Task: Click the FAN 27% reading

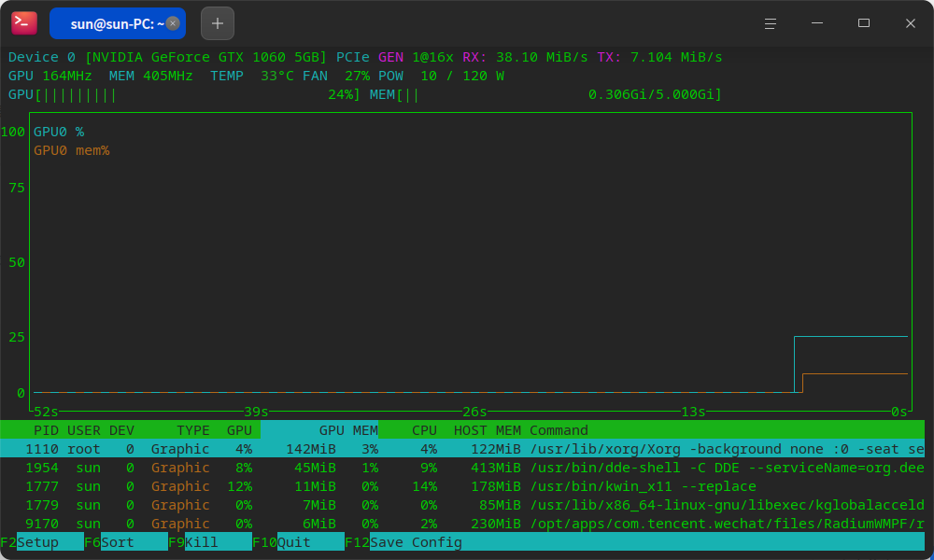Action: 336,76
